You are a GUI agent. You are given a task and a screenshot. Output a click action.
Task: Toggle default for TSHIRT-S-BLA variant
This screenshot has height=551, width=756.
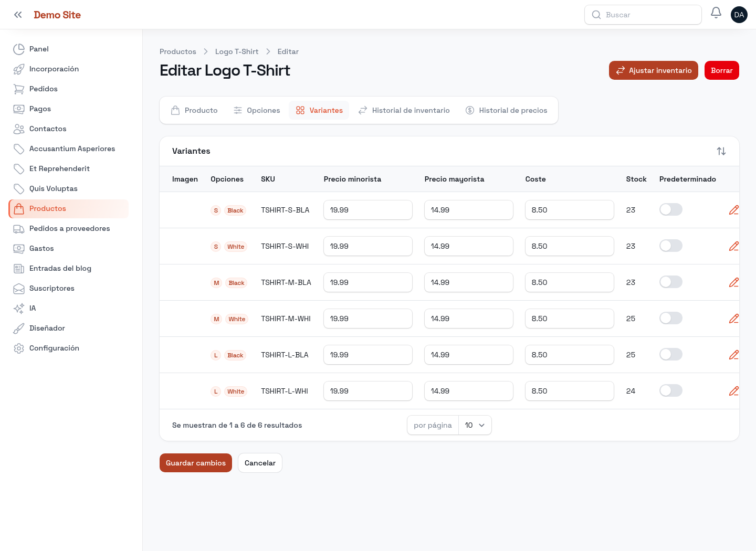point(671,209)
